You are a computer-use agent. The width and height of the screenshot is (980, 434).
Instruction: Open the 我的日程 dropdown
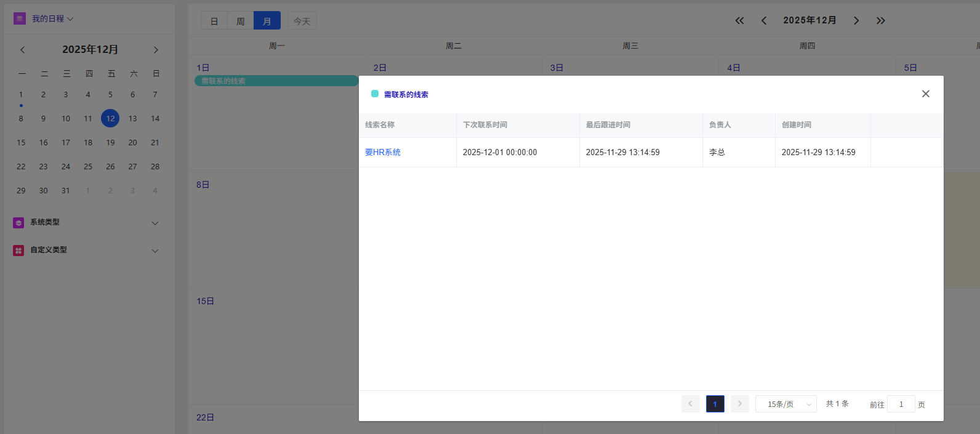pos(53,19)
